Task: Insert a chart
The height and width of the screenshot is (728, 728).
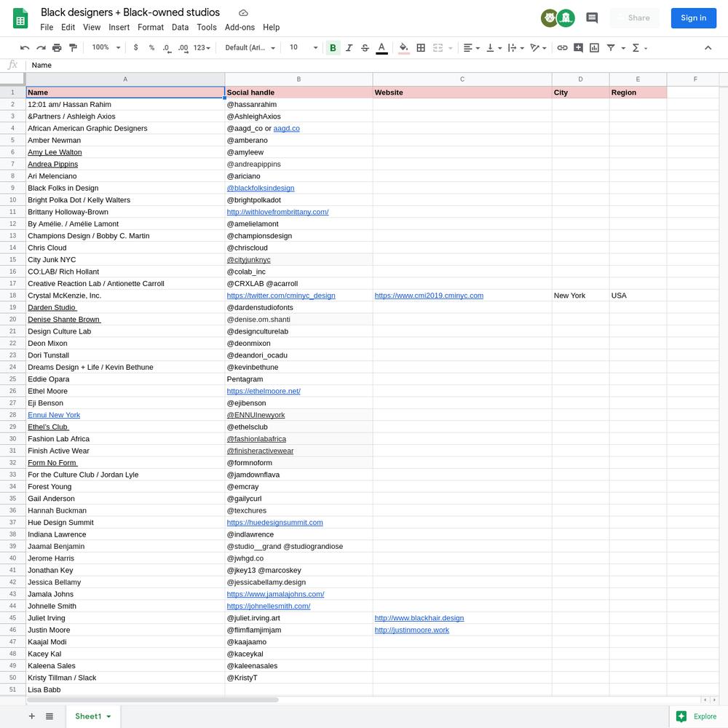Action: click(594, 48)
